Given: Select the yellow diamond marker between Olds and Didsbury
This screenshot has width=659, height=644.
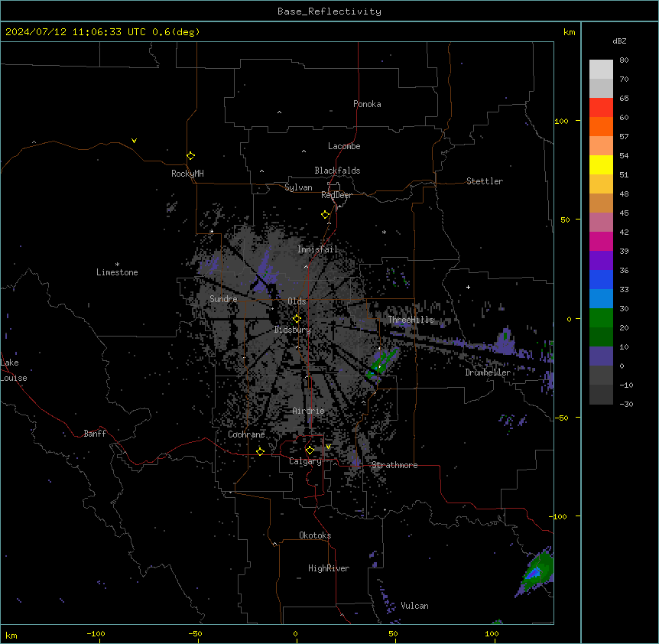Looking at the screenshot, I should coord(297,319).
